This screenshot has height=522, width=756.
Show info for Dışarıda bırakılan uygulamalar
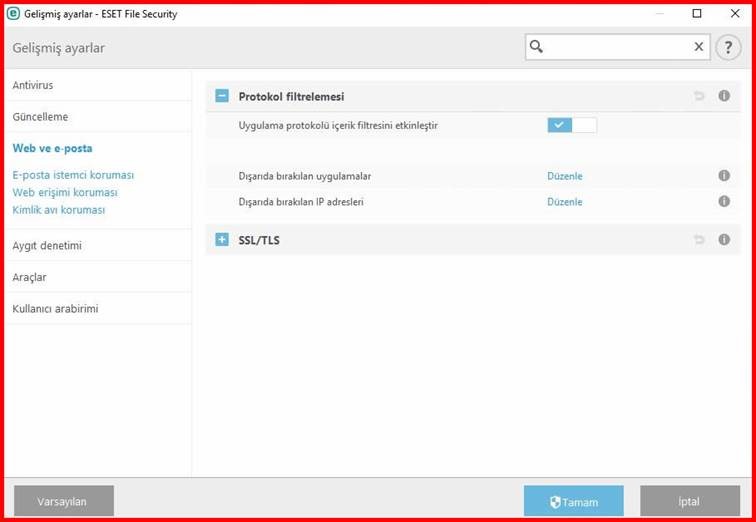point(724,175)
